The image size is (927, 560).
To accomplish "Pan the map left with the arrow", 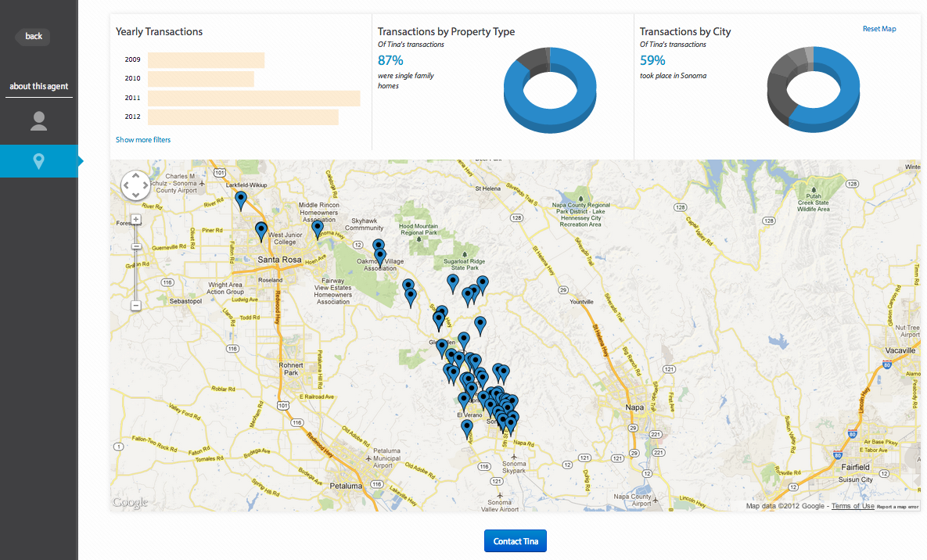I will click(126, 187).
